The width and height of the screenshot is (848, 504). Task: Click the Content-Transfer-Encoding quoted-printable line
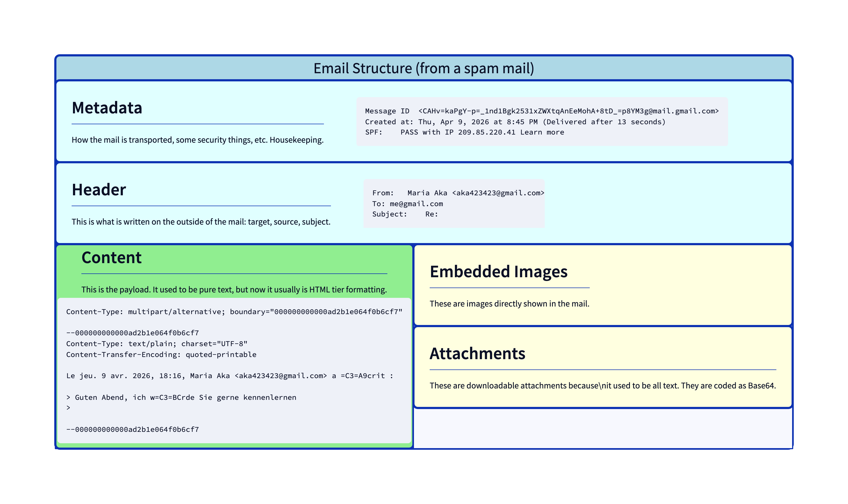161,355
